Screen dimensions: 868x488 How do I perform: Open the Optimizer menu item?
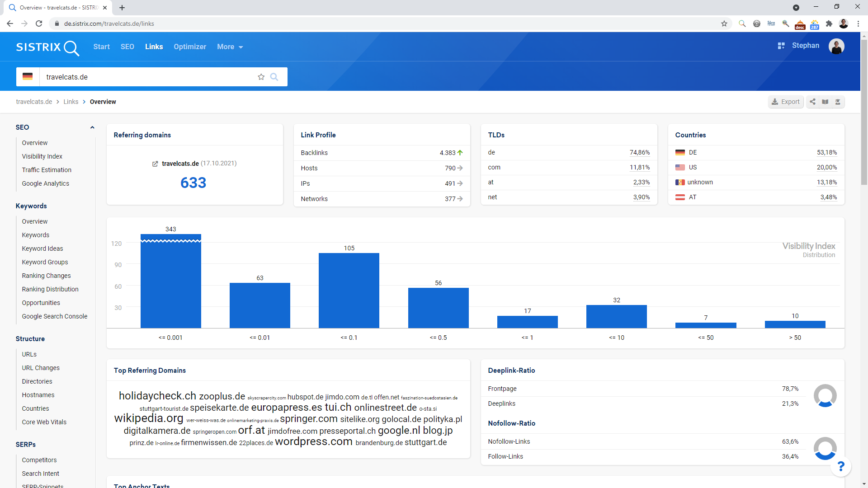189,47
